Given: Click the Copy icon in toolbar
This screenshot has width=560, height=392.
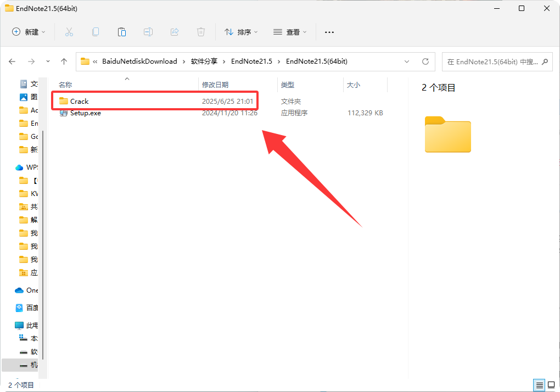Looking at the screenshot, I should 96,32.
